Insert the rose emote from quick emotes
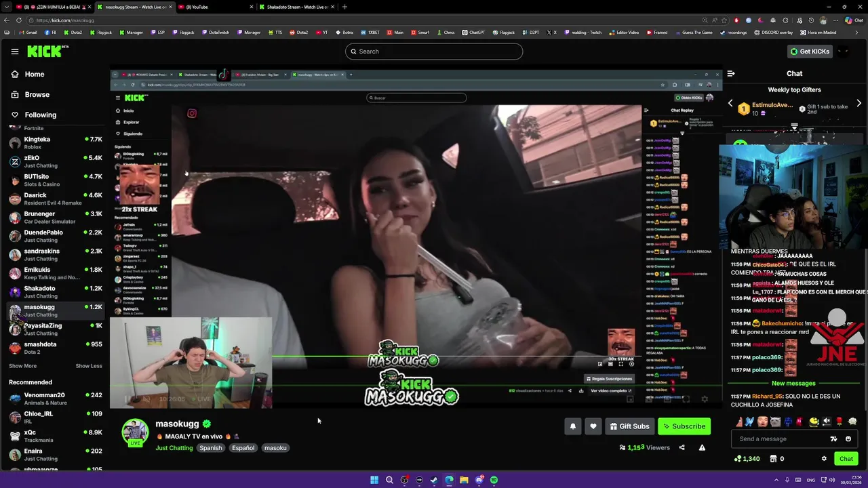The height and width of the screenshot is (488, 868). [839, 422]
